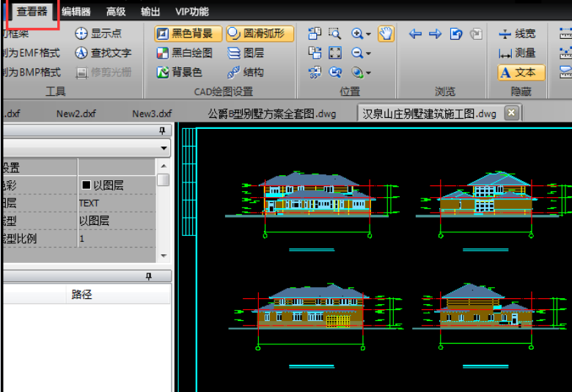Toggle the text display button
The width and height of the screenshot is (572, 392).
coord(521,73)
